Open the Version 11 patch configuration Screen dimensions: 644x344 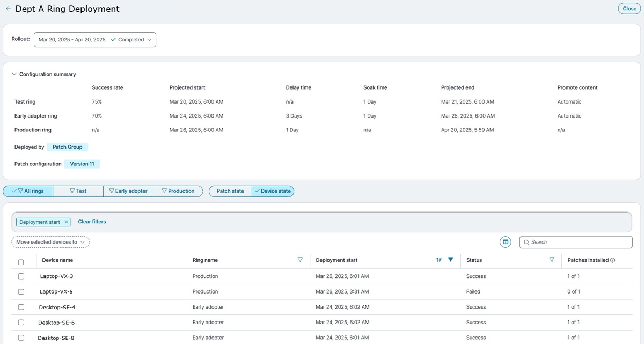[82, 164]
